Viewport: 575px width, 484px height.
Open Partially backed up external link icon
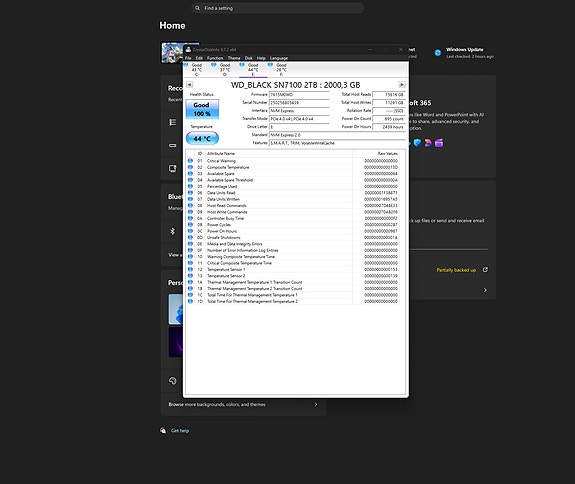(x=485, y=270)
